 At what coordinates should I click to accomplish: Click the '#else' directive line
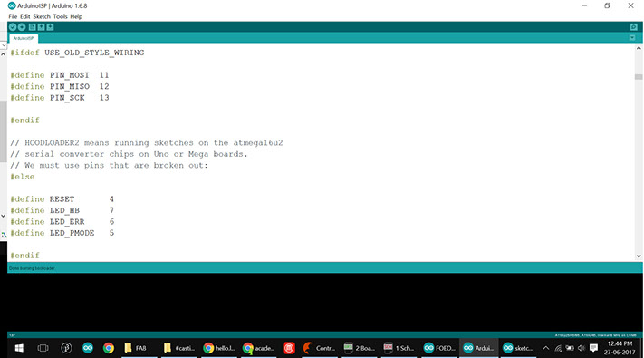pyautogui.click(x=23, y=177)
